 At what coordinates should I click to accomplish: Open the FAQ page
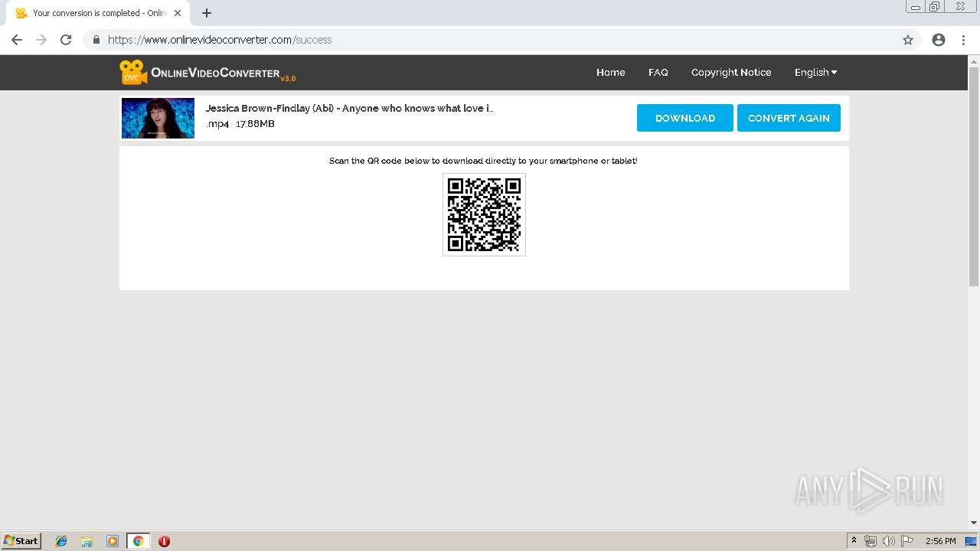point(658,72)
